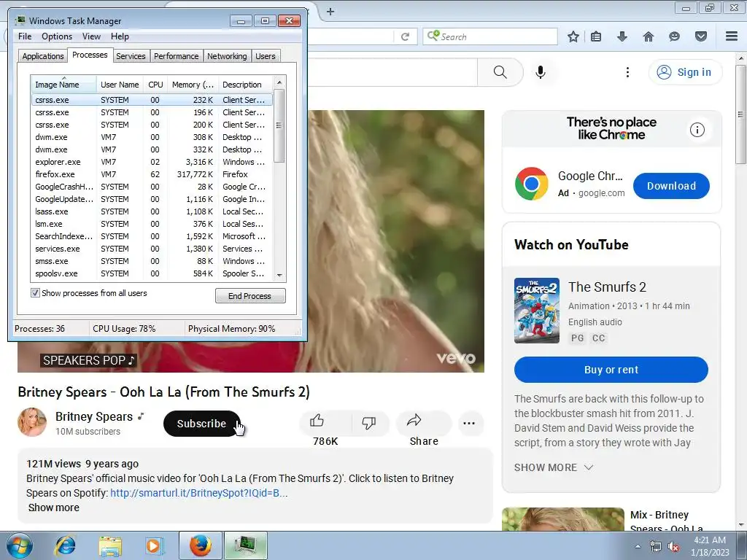
Task: Click volume muted tray icon
Action: click(673, 547)
